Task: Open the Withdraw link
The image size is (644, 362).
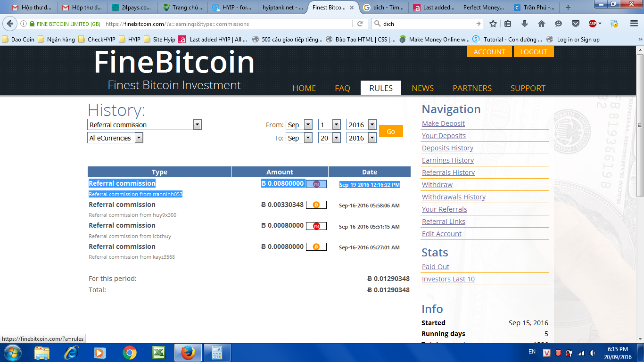Action: (x=437, y=185)
